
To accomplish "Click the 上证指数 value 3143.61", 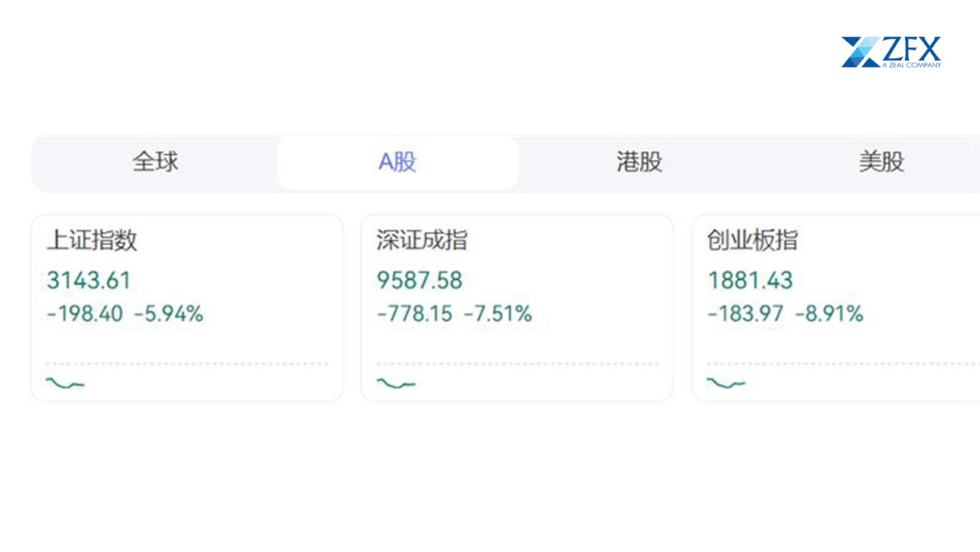I will pos(89,280).
